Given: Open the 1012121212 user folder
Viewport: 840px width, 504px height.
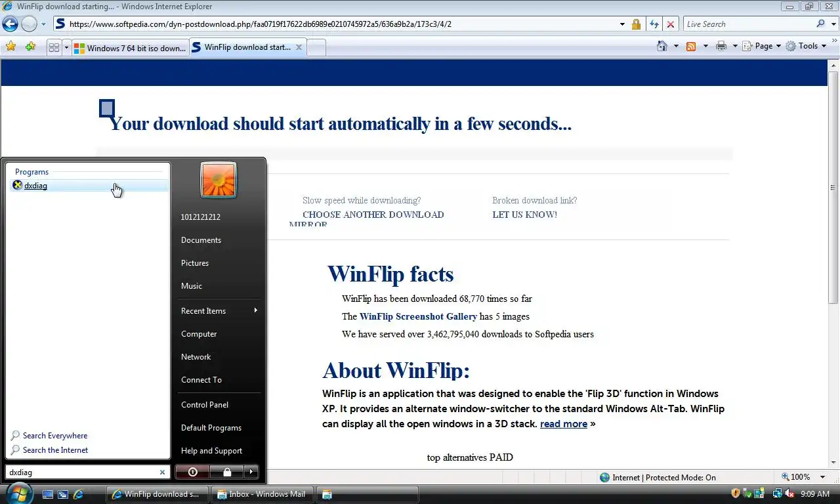Looking at the screenshot, I should click(x=201, y=217).
